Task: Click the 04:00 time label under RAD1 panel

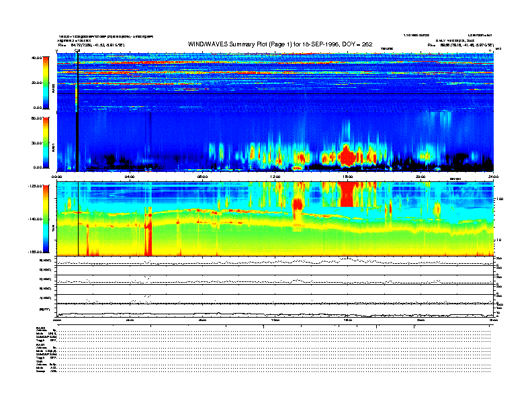Action: [130, 177]
